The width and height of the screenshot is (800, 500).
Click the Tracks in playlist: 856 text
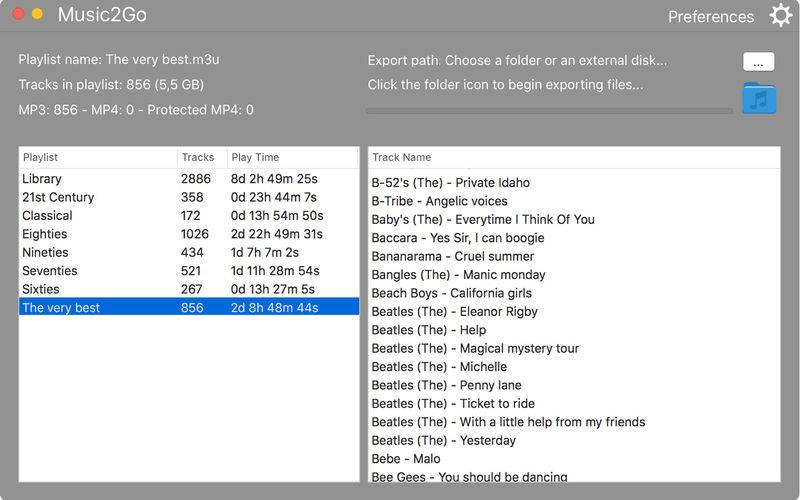coord(111,84)
